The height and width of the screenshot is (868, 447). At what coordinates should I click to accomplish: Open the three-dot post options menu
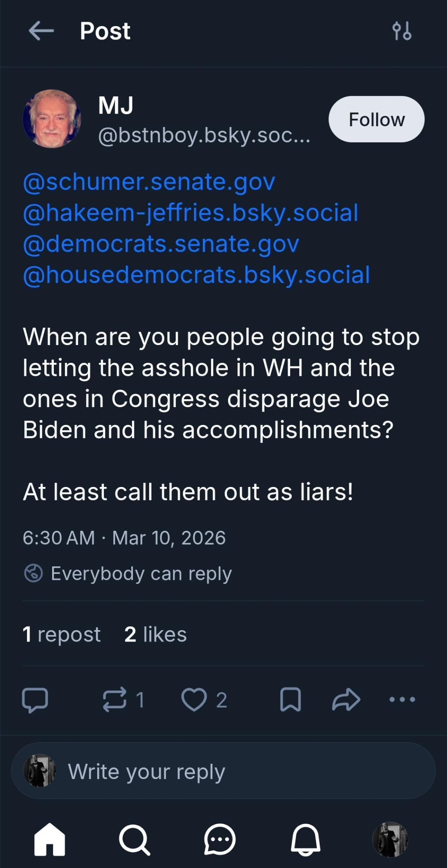pos(402,700)
